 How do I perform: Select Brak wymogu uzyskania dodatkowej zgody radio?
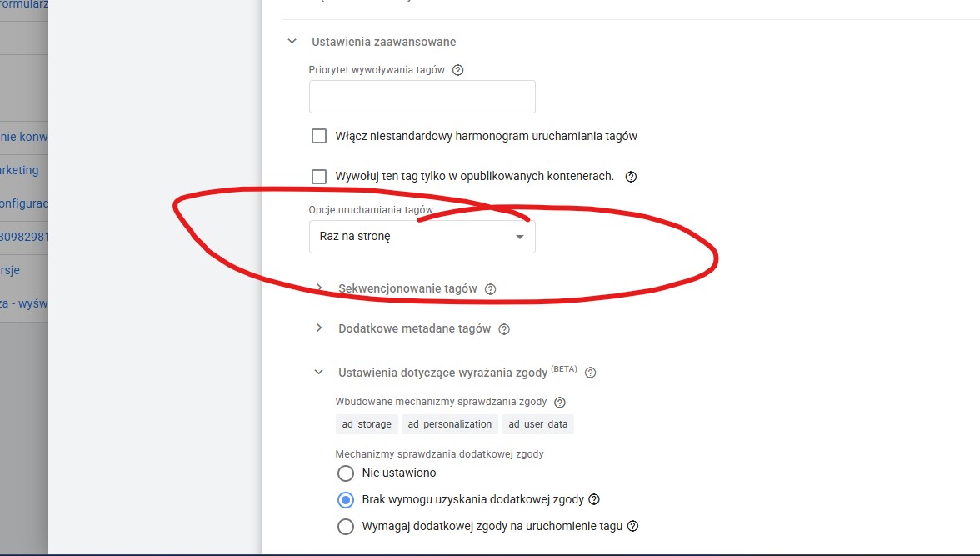pyautogui.click(x=346, y=500)
